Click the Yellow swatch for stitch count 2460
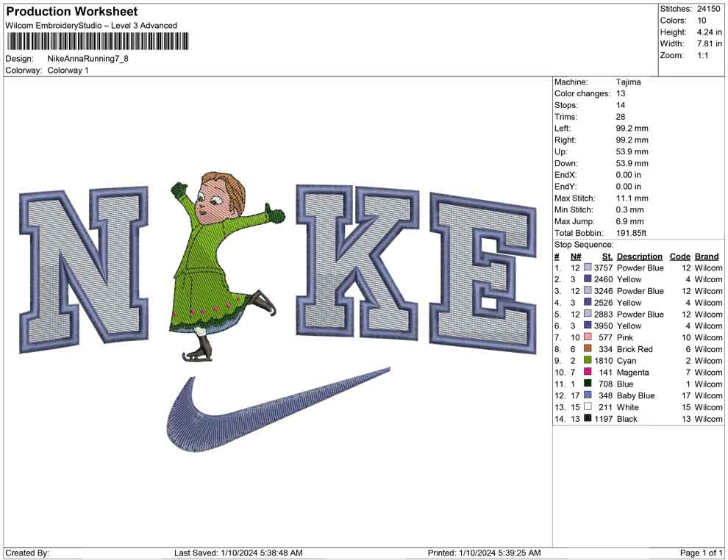 (588, 279)
